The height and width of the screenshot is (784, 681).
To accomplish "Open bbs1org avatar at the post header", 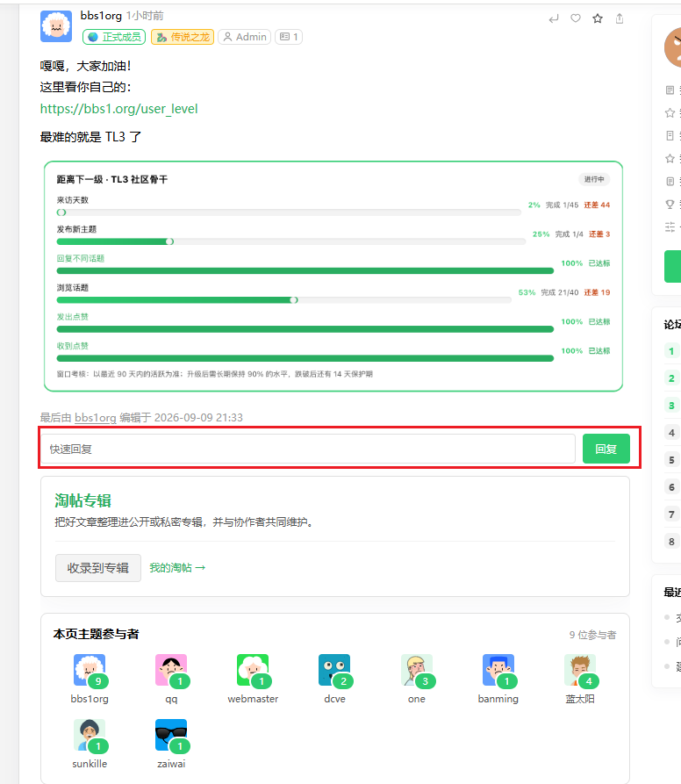I will pyautogui.click(x=56, y=26).
